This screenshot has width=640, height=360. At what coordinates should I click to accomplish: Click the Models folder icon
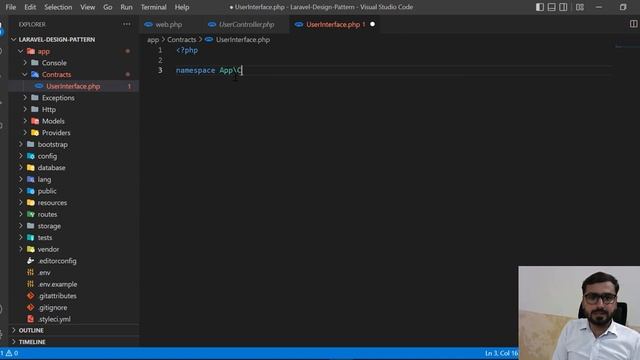pyautogui.click(x=35, y=121)
